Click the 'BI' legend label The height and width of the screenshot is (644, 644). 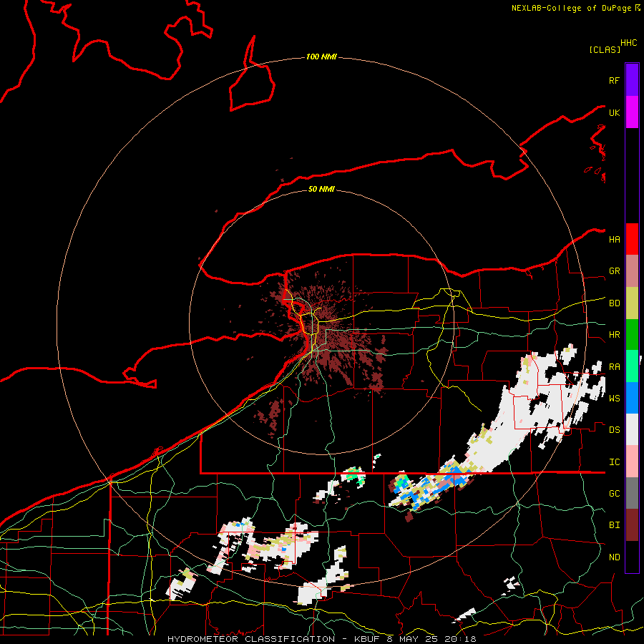tap(614, 525)
